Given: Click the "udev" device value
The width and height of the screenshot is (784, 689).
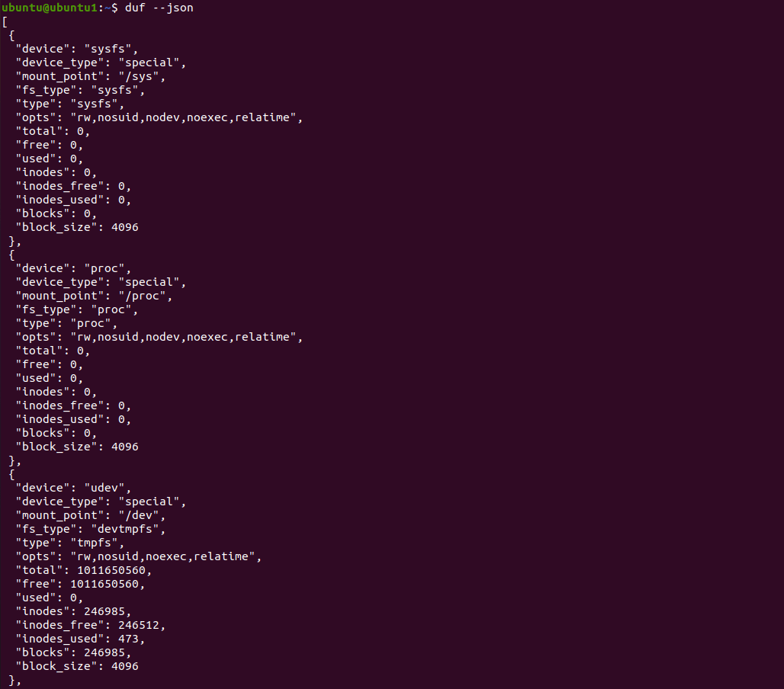Looking at the screenshot, I should (x=104, y=488).
